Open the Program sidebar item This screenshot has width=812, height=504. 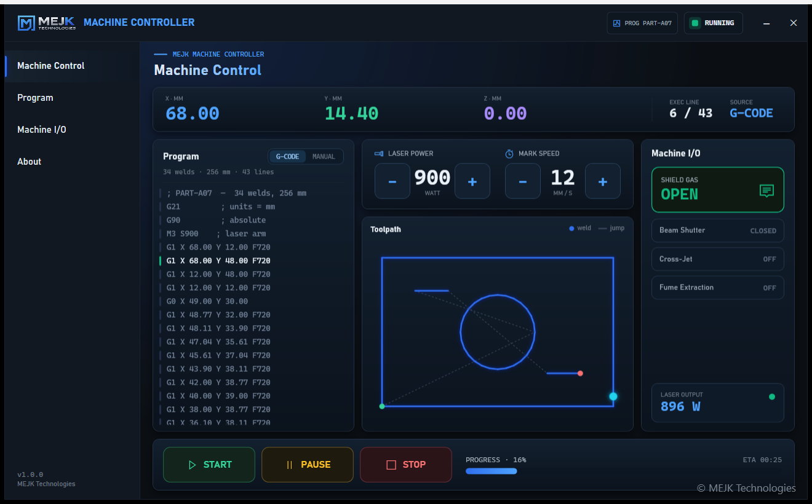(x=73, y=98)
